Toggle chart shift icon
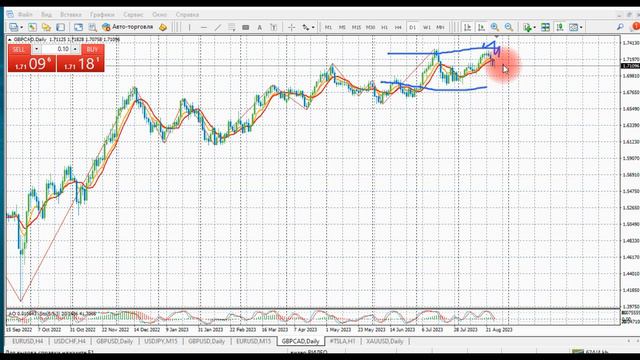 [x=481, y=27]
